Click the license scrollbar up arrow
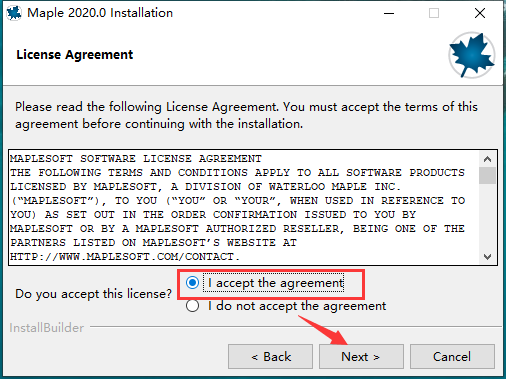This screenshot has height=379, width=506. [487, 159]
